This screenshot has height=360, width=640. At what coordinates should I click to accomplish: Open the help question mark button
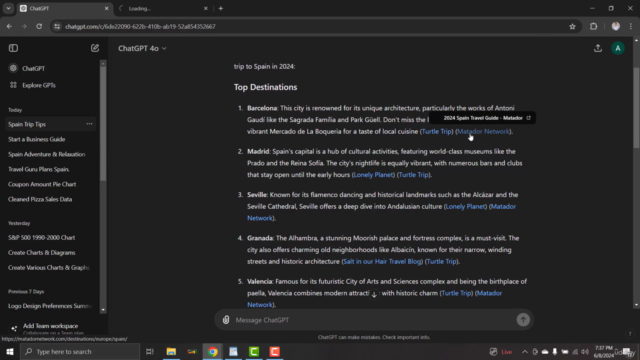(630, 333)
